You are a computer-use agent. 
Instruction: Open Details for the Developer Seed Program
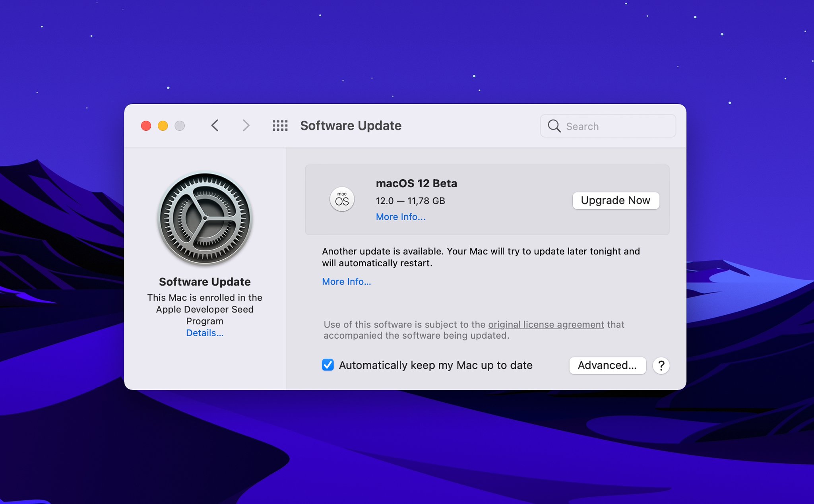click(204, 333)
